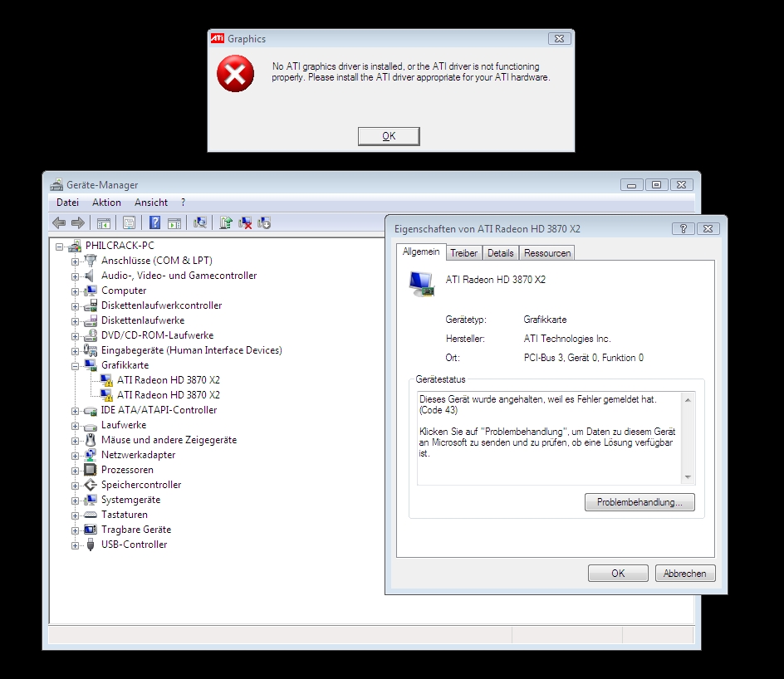Image resolution: width=784 pixels, height=679 pixels.
Task: Switch to the Ressourcen tab
Action: coord(547,253)
